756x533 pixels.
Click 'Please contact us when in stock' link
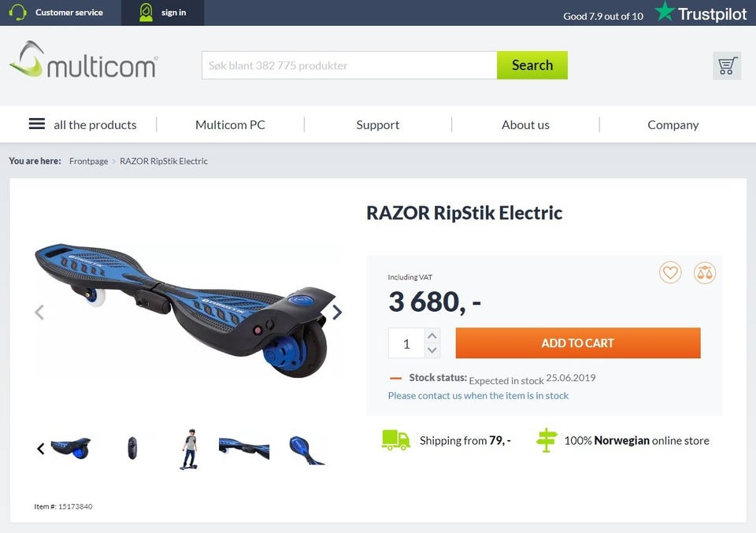[x=478, y=396]
